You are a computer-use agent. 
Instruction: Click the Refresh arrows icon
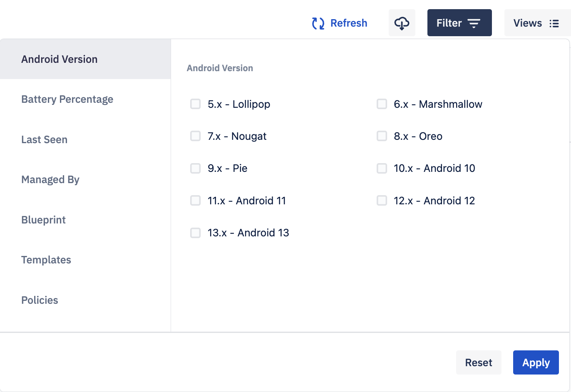[318, 23]
